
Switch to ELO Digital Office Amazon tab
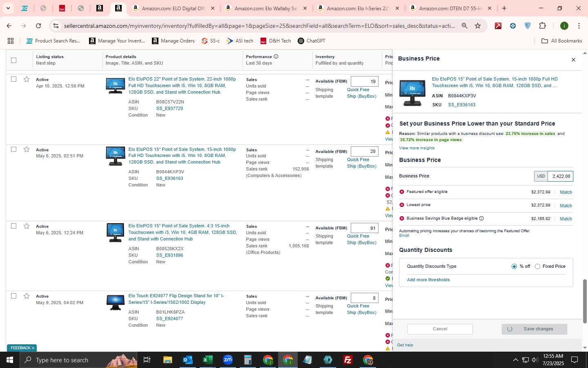pos(174,8)
